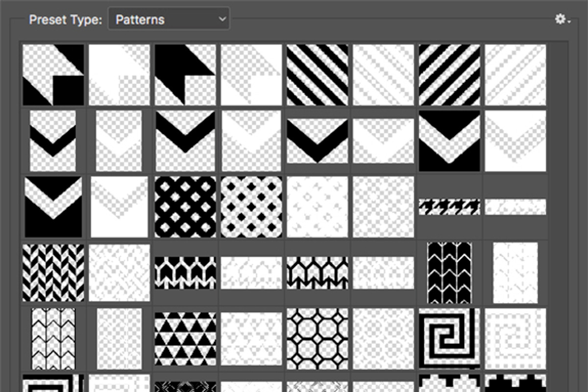
Task: Select the white herringbone pattern thumbnail
Action: point(120,272)
